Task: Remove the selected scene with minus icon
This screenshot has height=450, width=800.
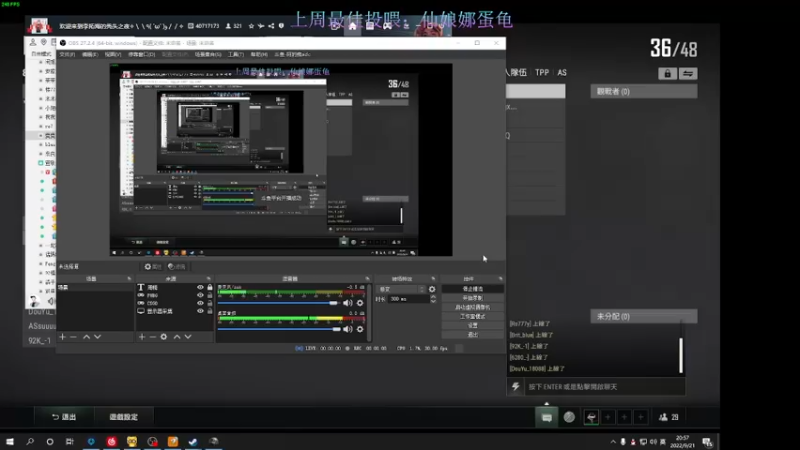Action: 73,337
